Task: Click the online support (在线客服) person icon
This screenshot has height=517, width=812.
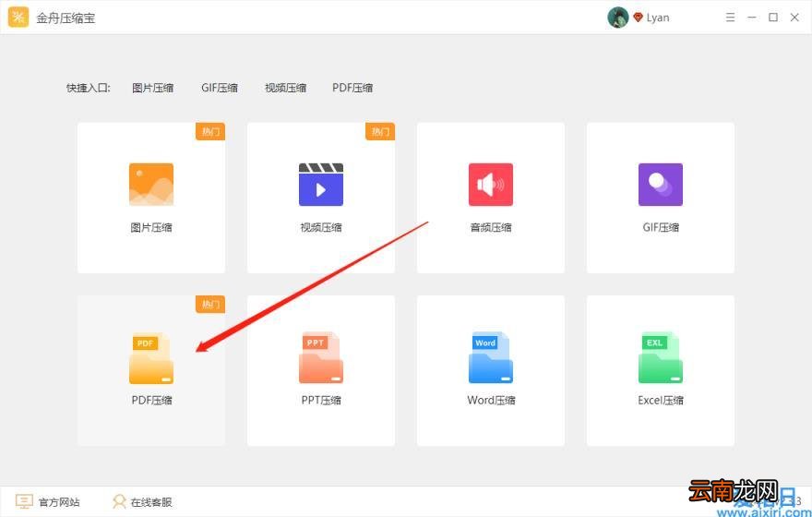Action: 119,501
